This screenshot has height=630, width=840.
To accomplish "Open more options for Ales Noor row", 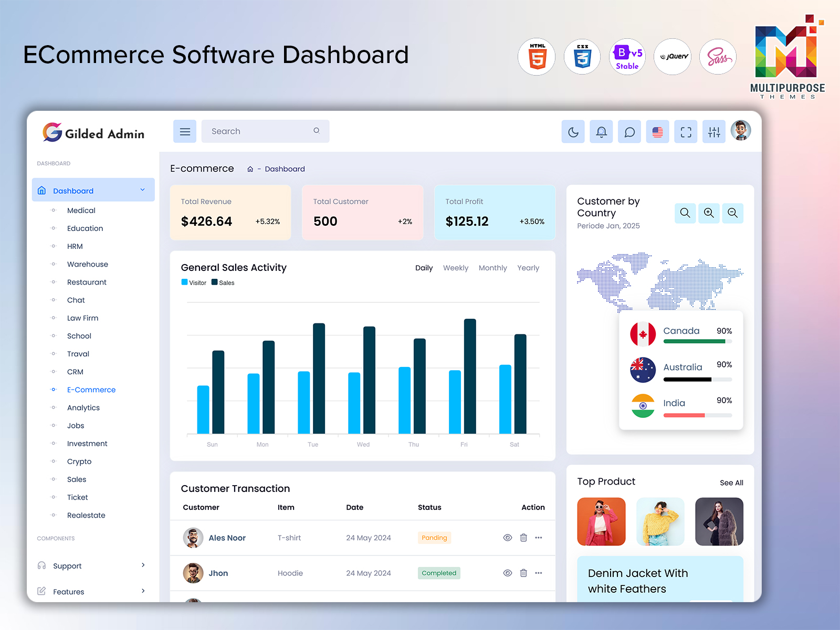I will tap(539, 538).
